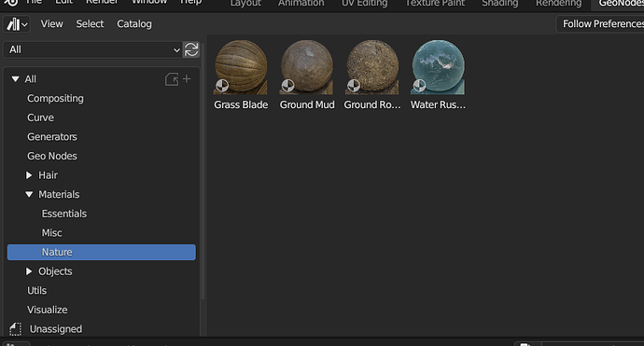The width and height of the screenshot is (644, 346).
Task: Expand the Hair catalog
Action: point(29,175)
